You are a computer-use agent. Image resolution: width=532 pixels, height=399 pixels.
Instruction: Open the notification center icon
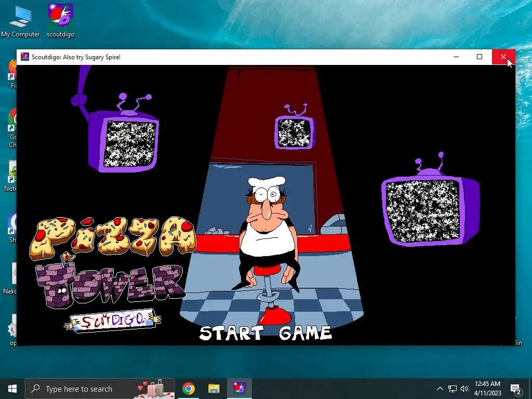(x=516, y=389)
